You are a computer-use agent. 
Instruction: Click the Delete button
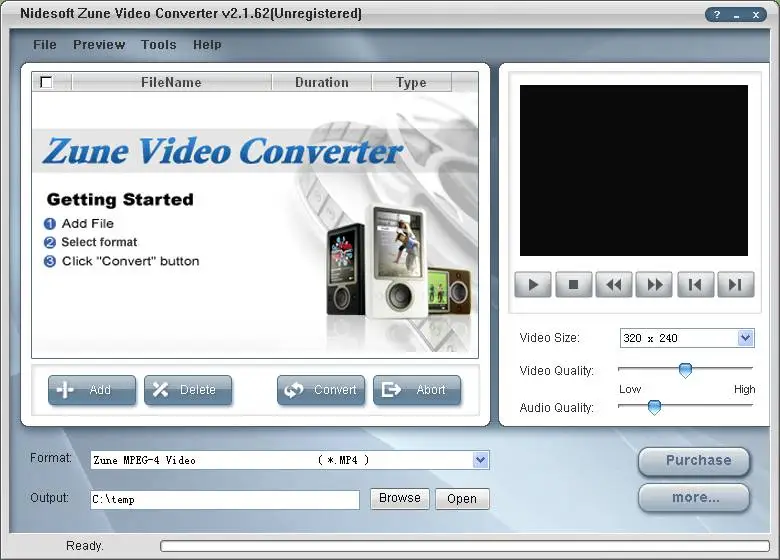point(188,390)
